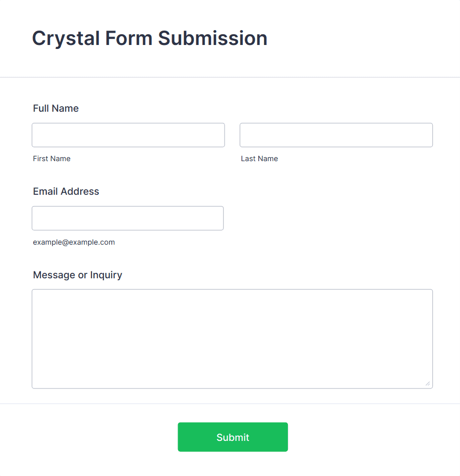The width and height of the screenshot is (460, 476).
Task: Click the word "Inquiry" in the label
Action: 106,275
